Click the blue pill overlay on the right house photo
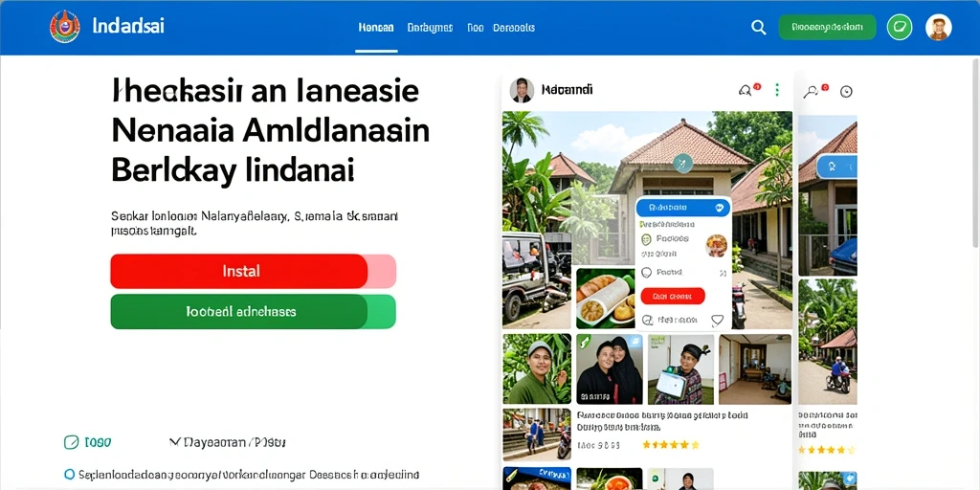Screen dimensions: 980x490 pos(837,167)
